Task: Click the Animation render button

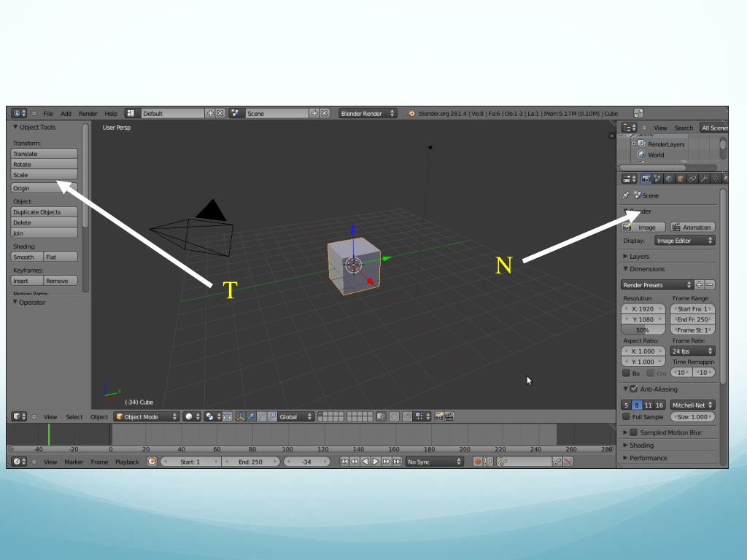Action: [693, 227]
